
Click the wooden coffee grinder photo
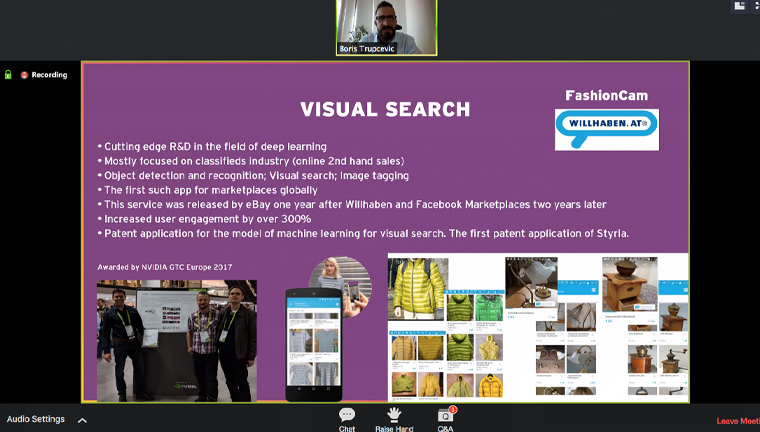pyautogui.click(x=630, y=284)
